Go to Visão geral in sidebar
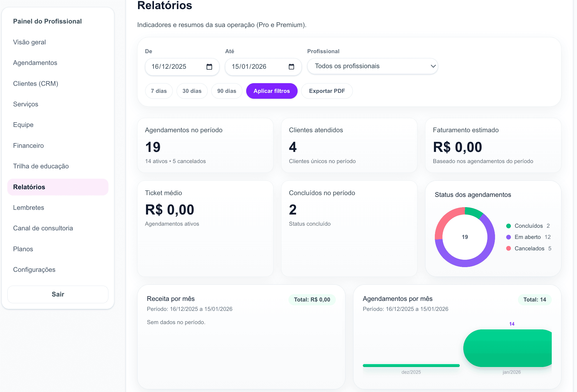This screenshot has height=392, width=577. click(29, 42)
